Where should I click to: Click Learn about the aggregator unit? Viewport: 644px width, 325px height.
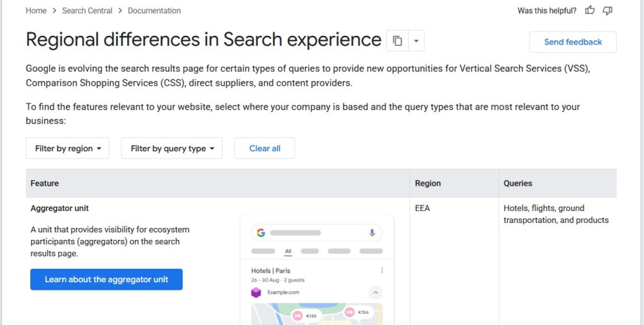pyautogui.click(x=106, y=279)
